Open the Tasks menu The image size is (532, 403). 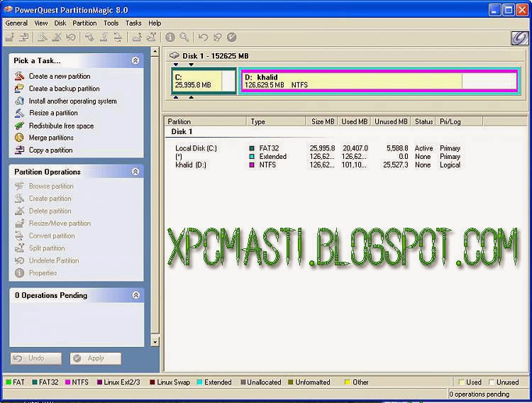pos(133,23)
